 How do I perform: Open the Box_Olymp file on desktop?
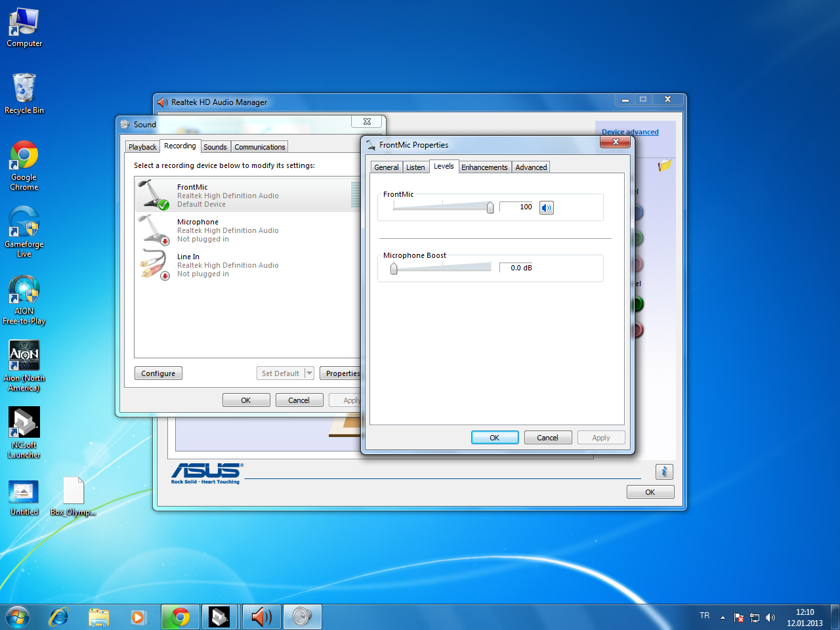click(x=73, y=497)
